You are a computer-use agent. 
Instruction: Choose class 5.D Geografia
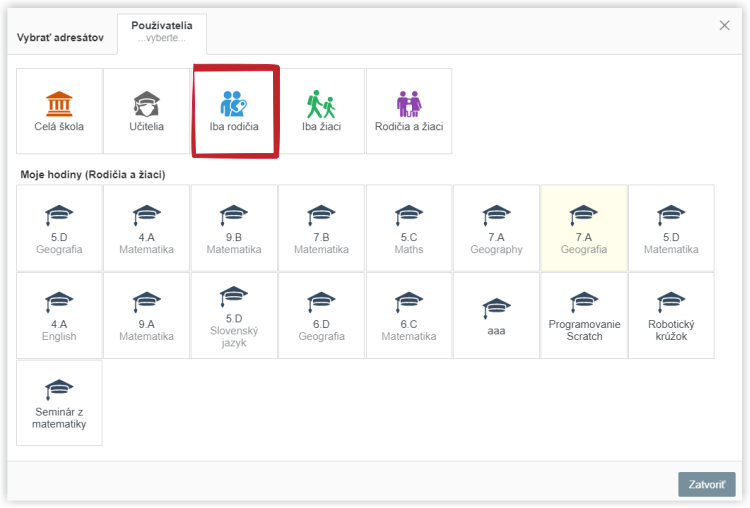point(59,228)
